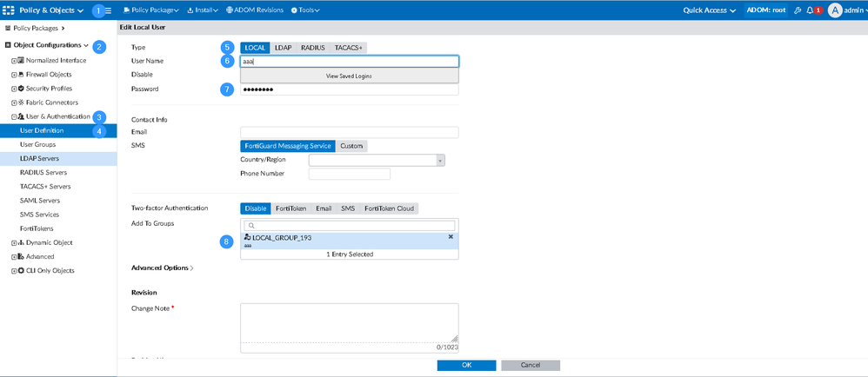Click the LOCAL_GROUP_193 group icon
The image size is (868, 377).
click(x=248, y=237)
